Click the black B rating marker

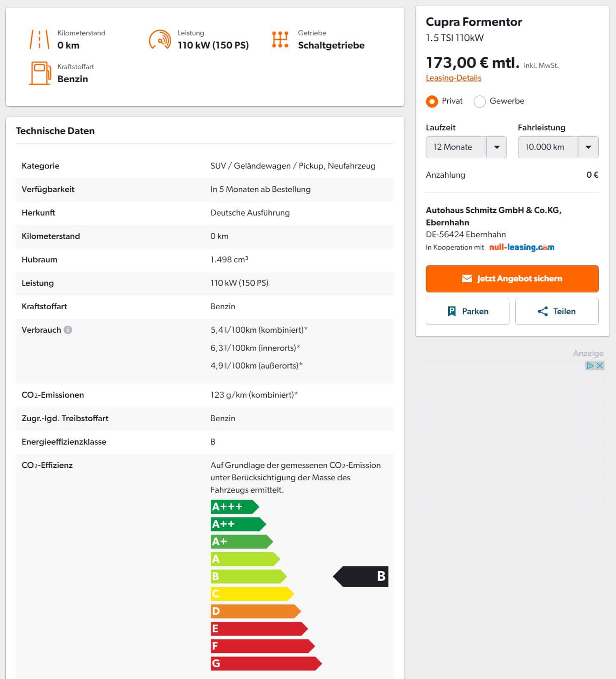pos(360,576)
